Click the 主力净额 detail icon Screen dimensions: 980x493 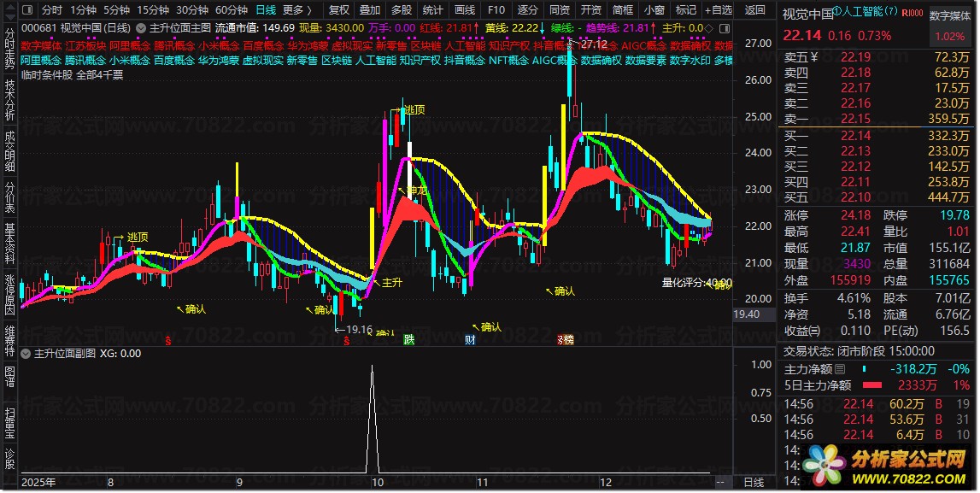coord(839,369)
